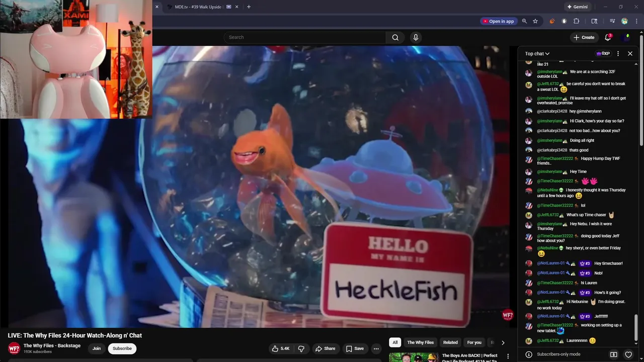The height and width of the screenshot is (362, 644).
Task: Send a heart reaction in chat
Action: click(x=628, y=354)
